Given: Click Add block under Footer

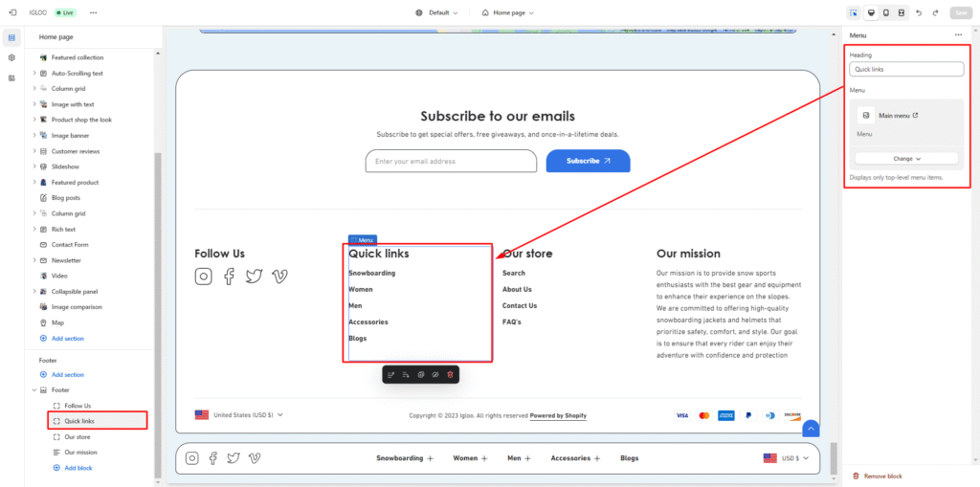Looking at the screenshot, I should coord(78,468).
